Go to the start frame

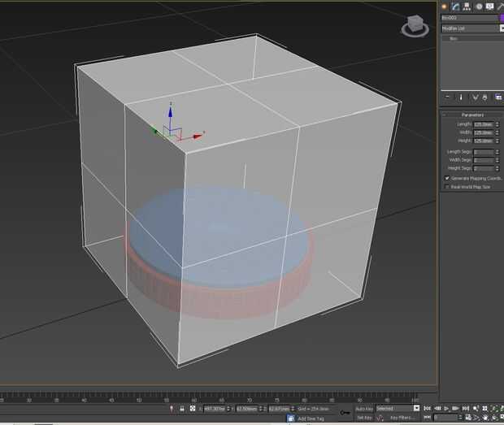pos(427,408)
